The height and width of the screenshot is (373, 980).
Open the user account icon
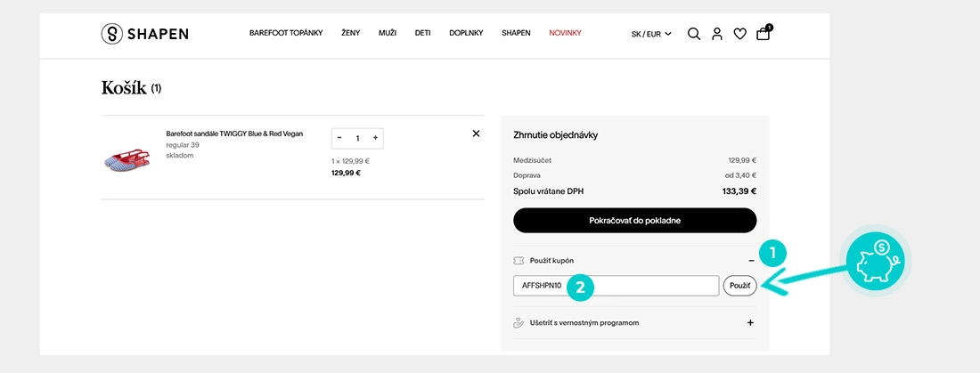[x=717, y=34]
